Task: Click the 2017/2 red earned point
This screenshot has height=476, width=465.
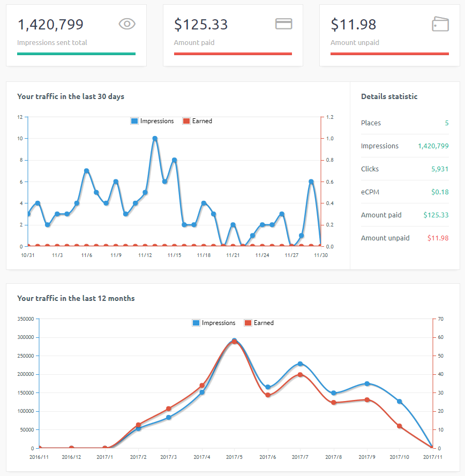Action: (138, 425)
